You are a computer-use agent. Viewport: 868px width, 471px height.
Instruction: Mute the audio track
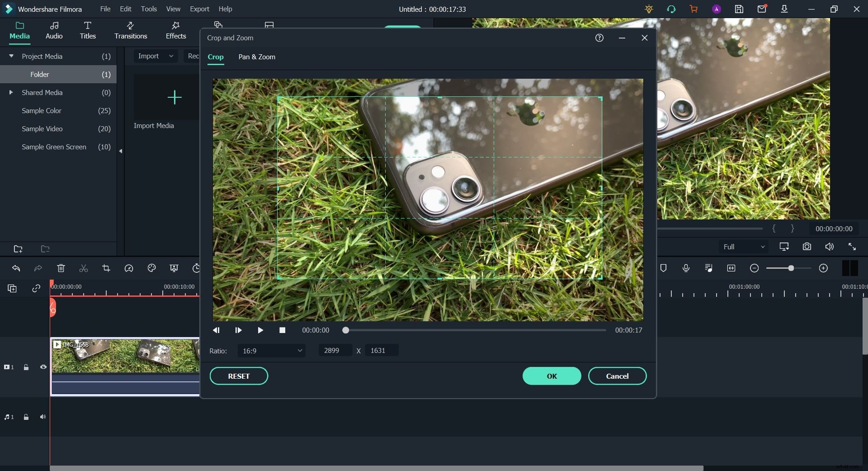tap(43, 417)
